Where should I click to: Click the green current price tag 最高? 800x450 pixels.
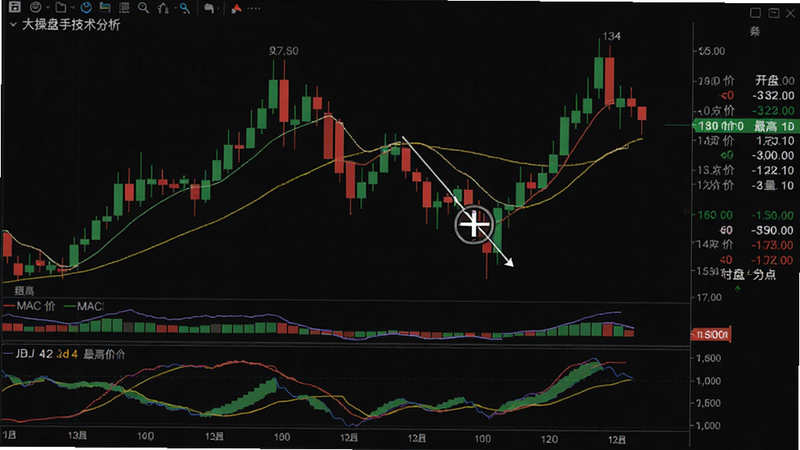click(x=746, y=126)
